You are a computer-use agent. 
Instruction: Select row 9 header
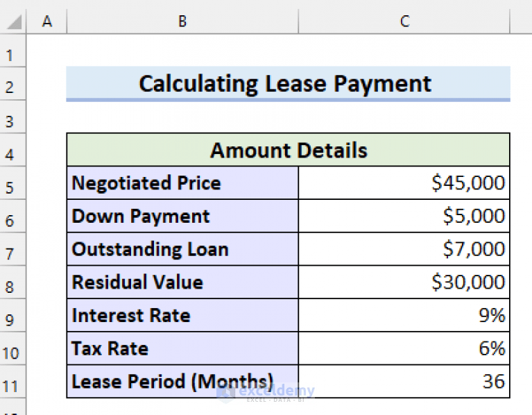pos(12,315)
